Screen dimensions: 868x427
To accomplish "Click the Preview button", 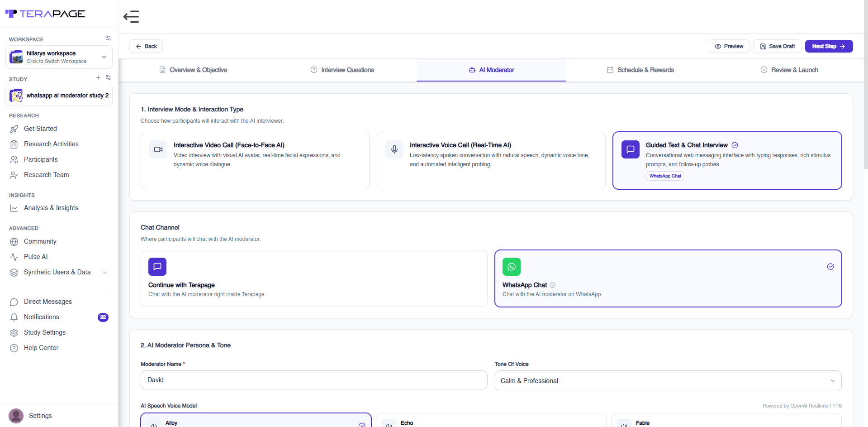I will (729, 46).
